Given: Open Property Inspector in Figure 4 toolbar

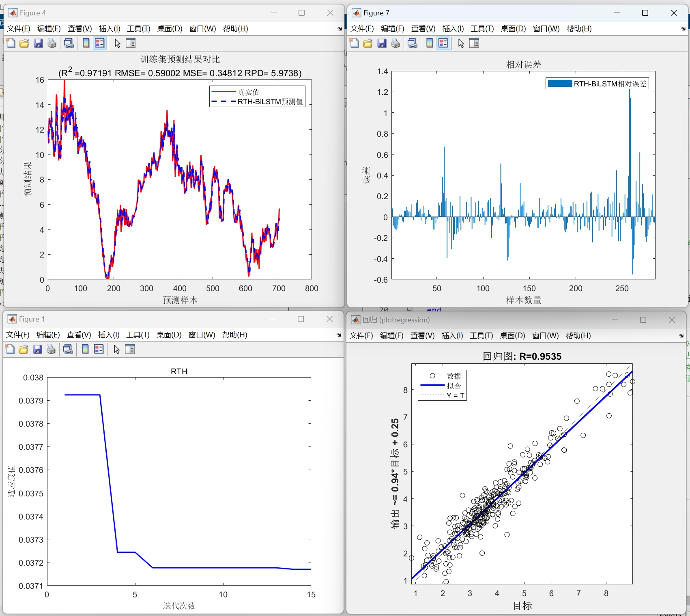Looking at the screenshot, I should pyautogui.click(x=131, y=43).
